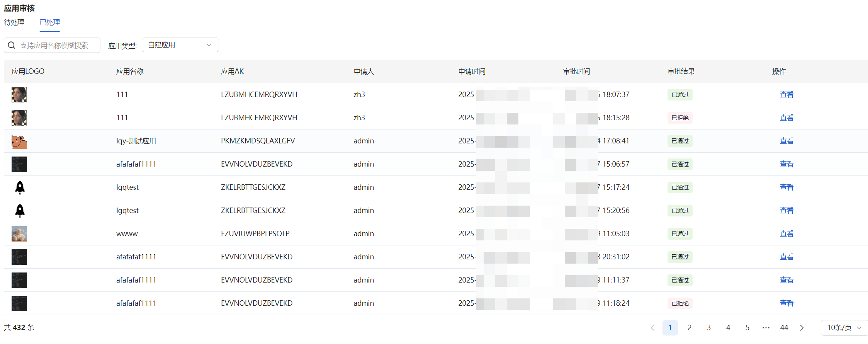The width and height of the screenshot is (868, 344).
Task: Click the rocket logo of first lgqtest row
Action: (x=20, y=187)
